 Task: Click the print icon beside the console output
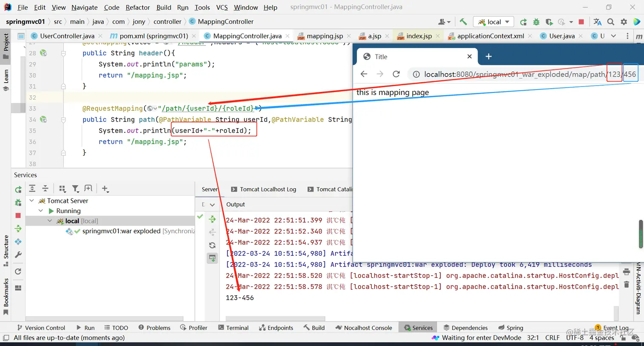point(626,271)
